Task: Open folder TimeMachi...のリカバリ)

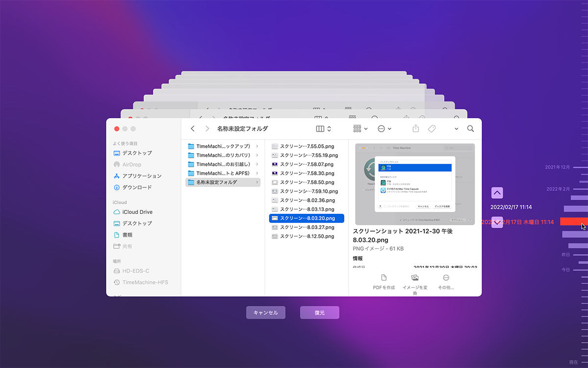Action: pos(223,155)
